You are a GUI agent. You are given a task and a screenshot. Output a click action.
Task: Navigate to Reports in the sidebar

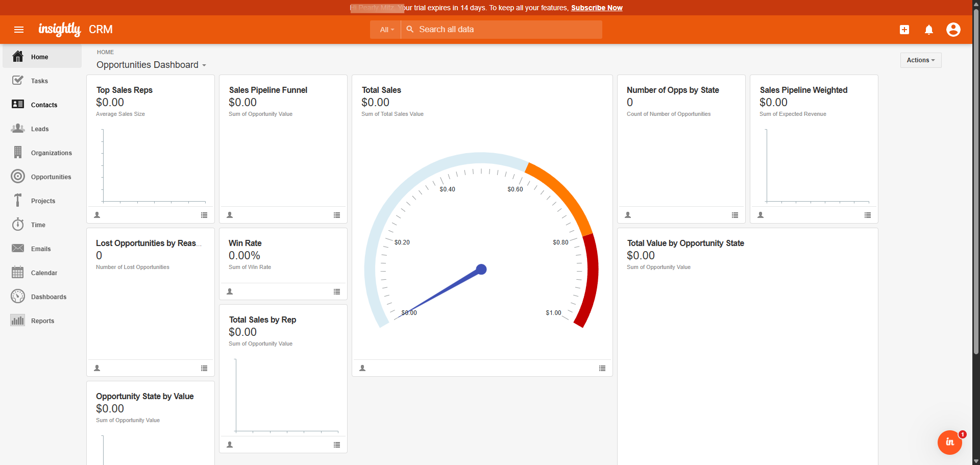pyautogui.click(x=42, y=321)
